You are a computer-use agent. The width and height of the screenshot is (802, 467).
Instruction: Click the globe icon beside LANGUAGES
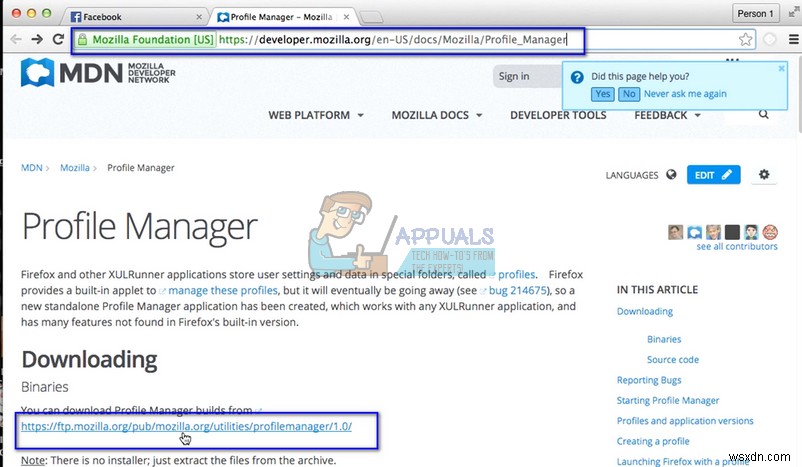tap(671, 174)
